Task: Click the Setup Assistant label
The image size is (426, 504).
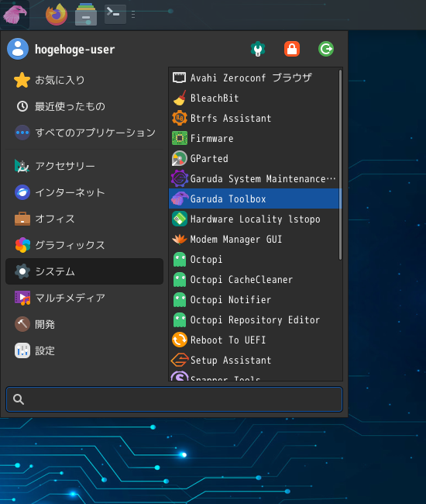Action: tap(231, 361)
